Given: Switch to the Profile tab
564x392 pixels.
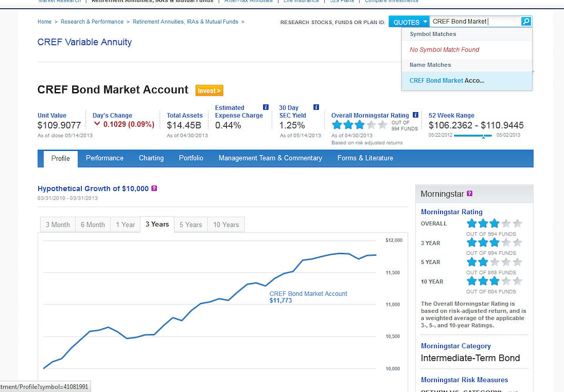Looking at the screenshot, I should (x=61, y=158).
